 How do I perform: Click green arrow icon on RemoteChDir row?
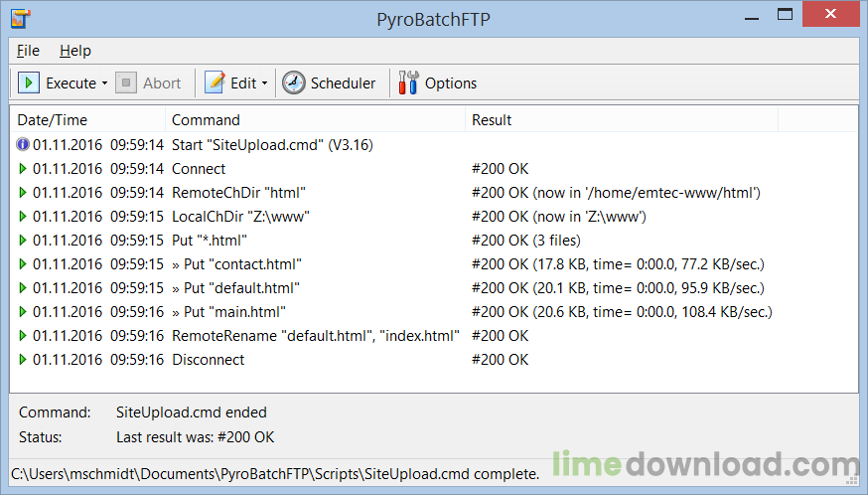[23, 193]
